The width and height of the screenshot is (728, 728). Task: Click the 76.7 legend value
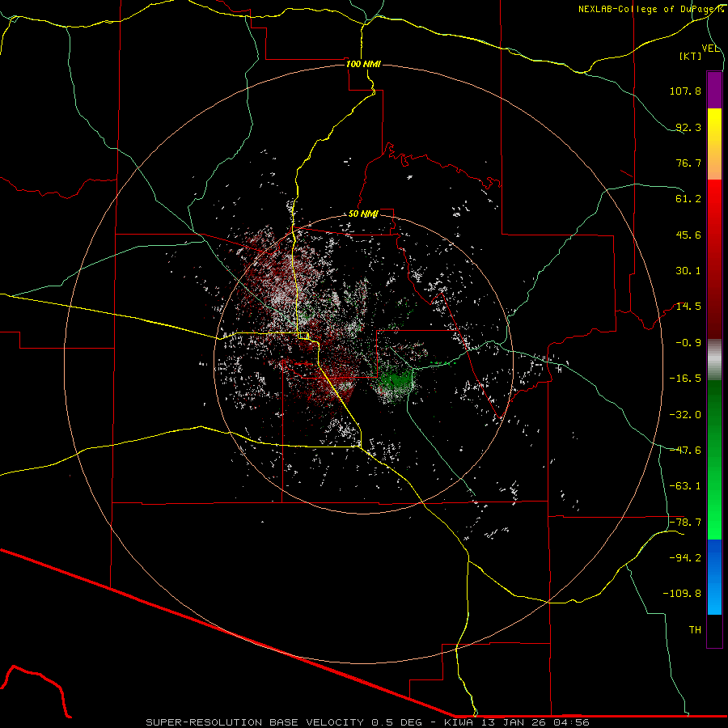(688, 163)
